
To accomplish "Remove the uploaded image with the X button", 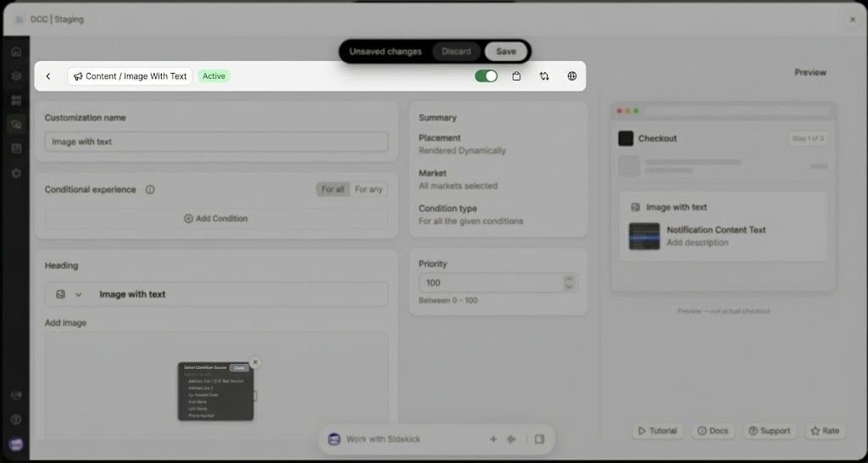I will 255,362.
